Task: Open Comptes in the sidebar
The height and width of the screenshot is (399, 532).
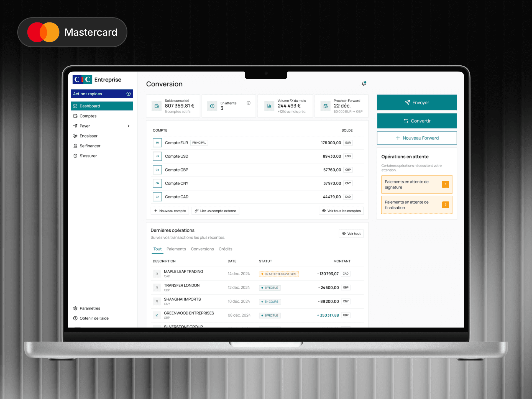Action: pos(88,116)
